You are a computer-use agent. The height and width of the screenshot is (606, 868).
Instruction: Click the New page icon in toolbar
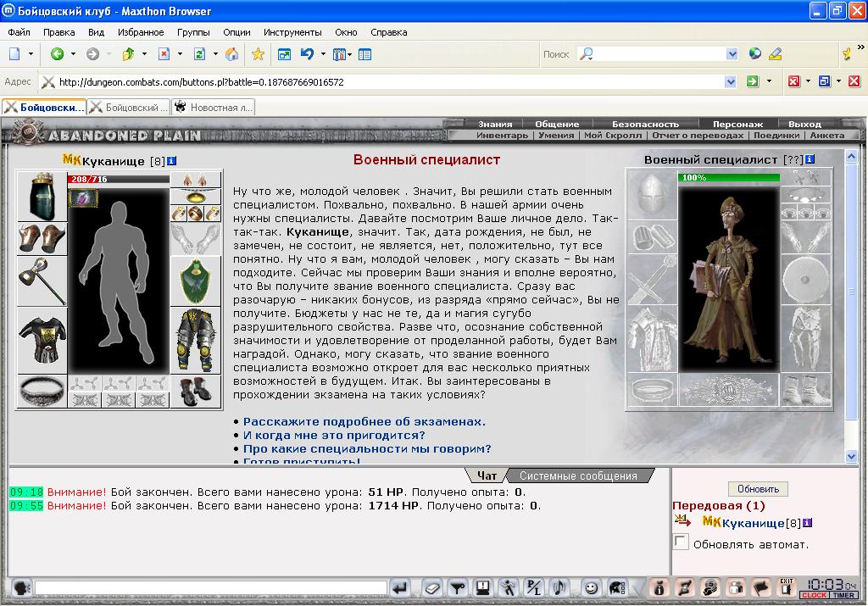(15, 53)
